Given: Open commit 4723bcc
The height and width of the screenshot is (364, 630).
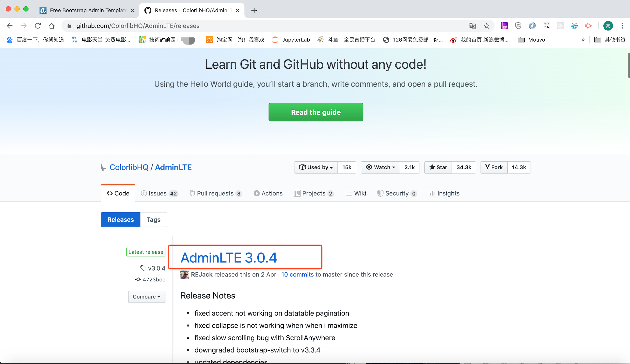Looking at the screenshot, I should [x=150, y=280].
